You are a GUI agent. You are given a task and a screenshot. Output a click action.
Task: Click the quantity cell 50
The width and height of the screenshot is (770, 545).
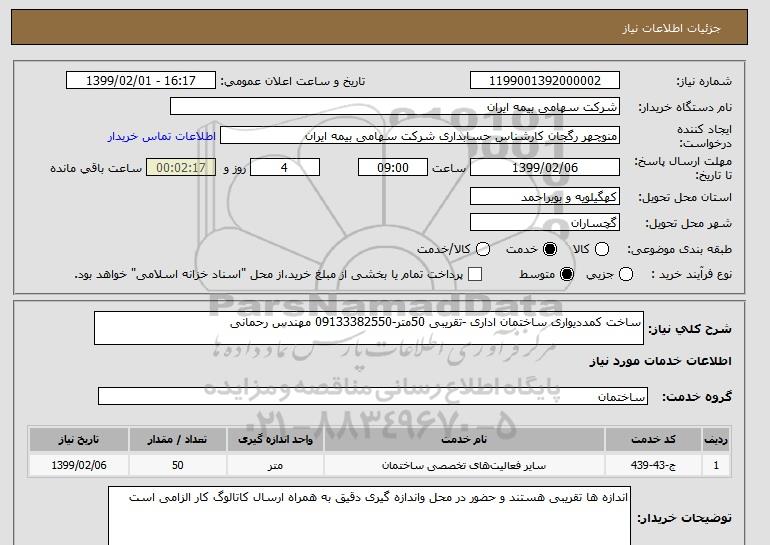pos(177,465)
